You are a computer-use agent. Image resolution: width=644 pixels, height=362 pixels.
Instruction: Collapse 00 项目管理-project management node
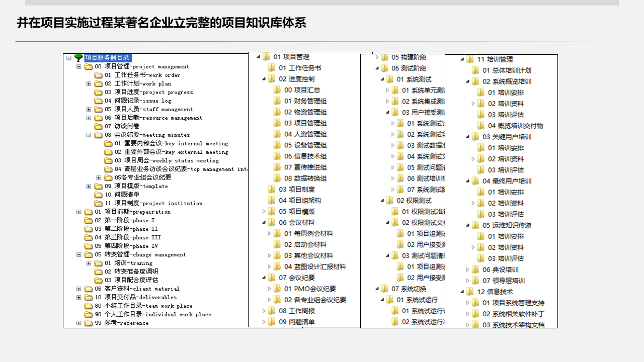79,66
